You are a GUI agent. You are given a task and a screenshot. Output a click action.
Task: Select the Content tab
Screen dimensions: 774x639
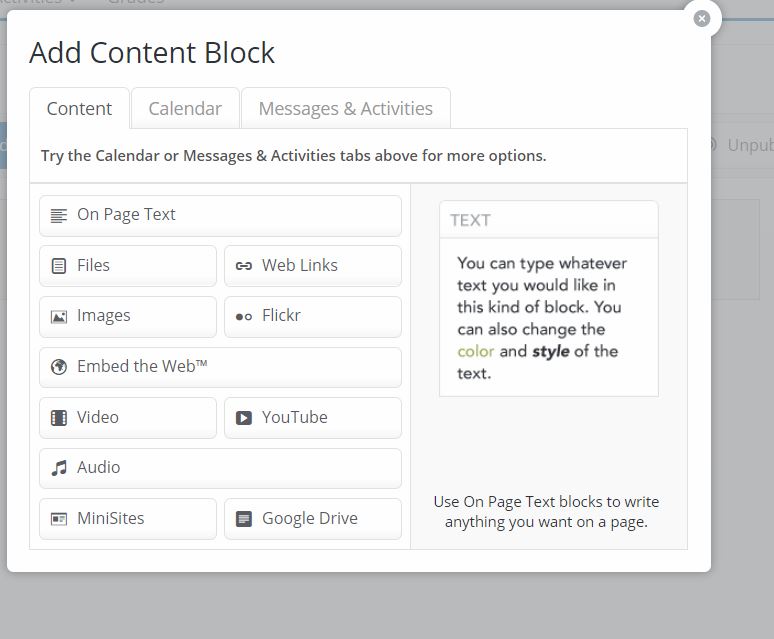tap(79, 109)
